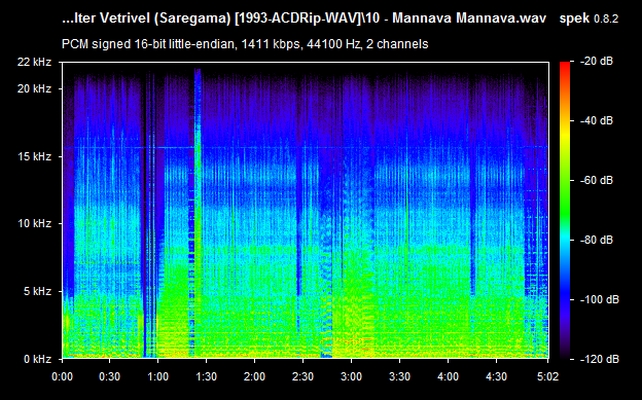642x400 pixels.
Task: Click the 2:30 time axis label
Action: [x=303, y=376]
